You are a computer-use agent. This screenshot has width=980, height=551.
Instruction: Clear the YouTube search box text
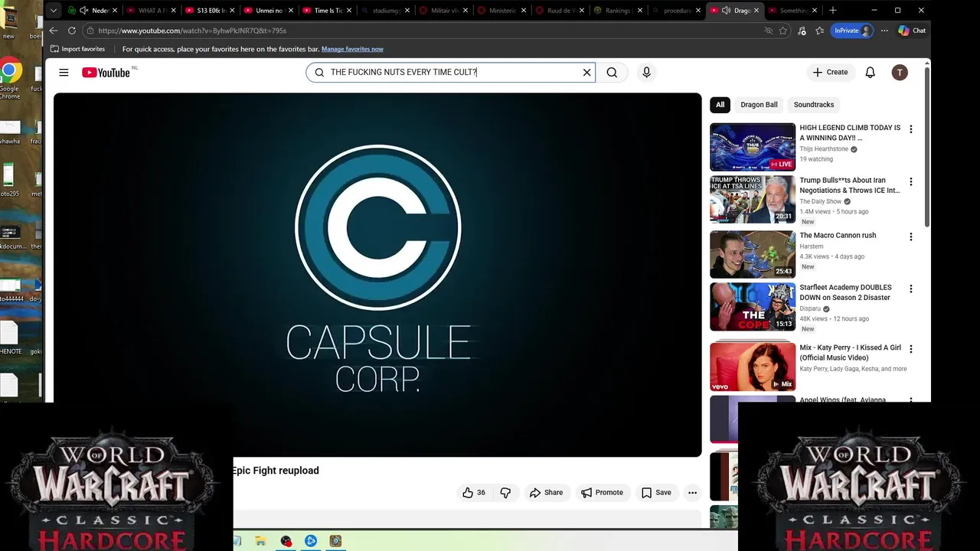[x=587, y=73]
